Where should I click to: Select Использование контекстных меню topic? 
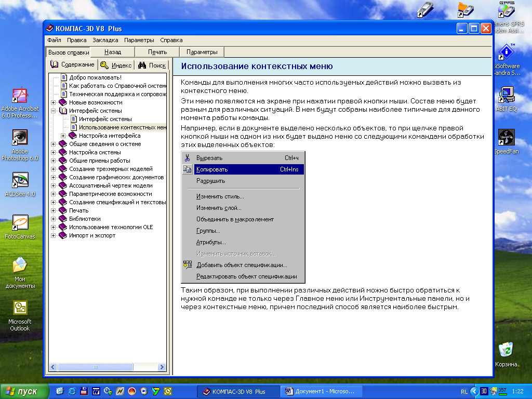[x=123, y=127]
